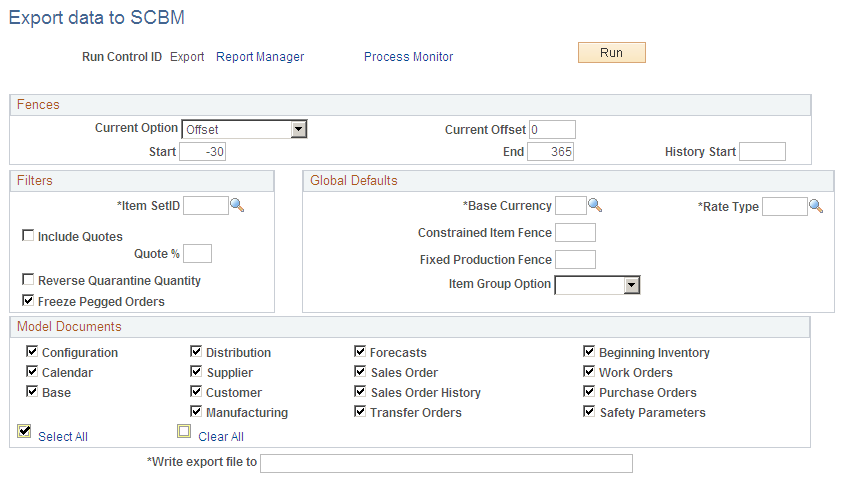This screenshot has height=477, width=850.
Task: Toggle the Configuration checkbox
Action: click(32, 351)
